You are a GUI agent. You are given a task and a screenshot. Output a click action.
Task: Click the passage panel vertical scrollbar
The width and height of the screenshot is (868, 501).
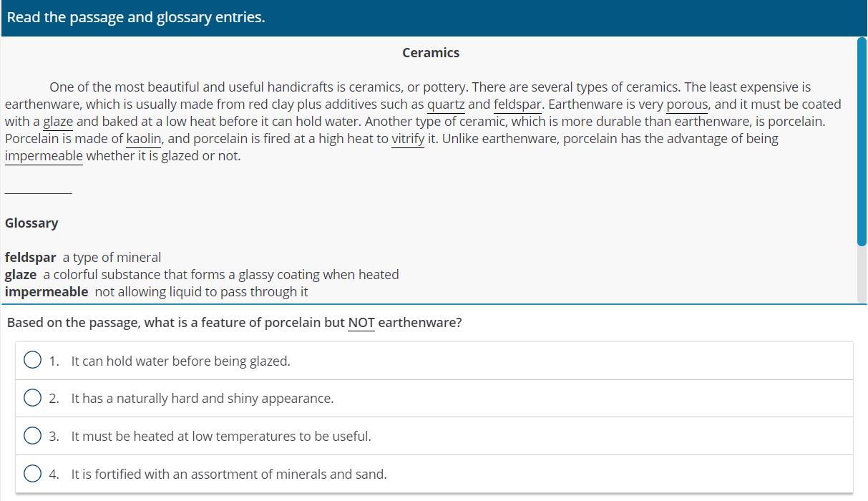862,142
